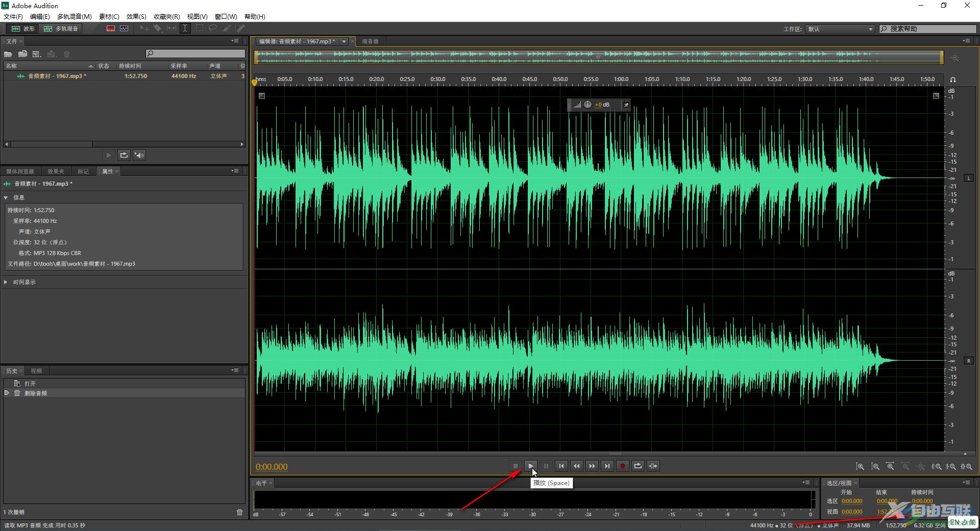The width and height of the screenshot is (980, 531).
Task: Zoom in amplitude icon
Action: click(x=860, y=467)
